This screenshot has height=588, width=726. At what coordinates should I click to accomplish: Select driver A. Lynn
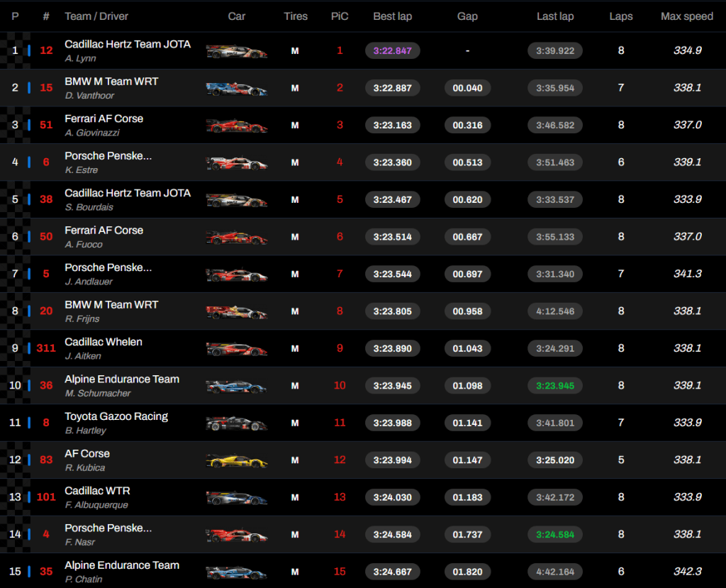coord(81,58)
